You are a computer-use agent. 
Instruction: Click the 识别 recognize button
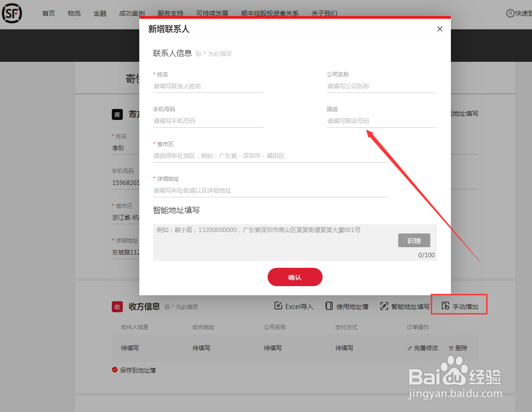pyautogui.click(x=414, y=240)
